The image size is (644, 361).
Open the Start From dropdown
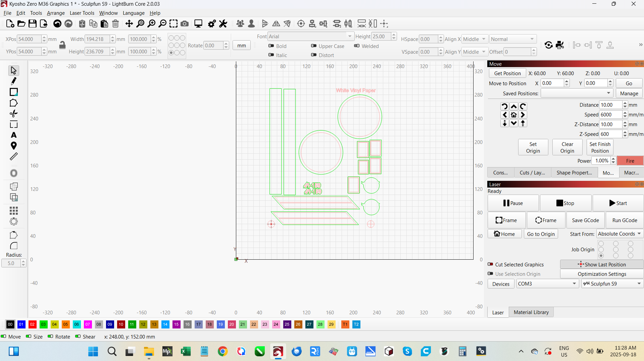[x=619, y=234]
